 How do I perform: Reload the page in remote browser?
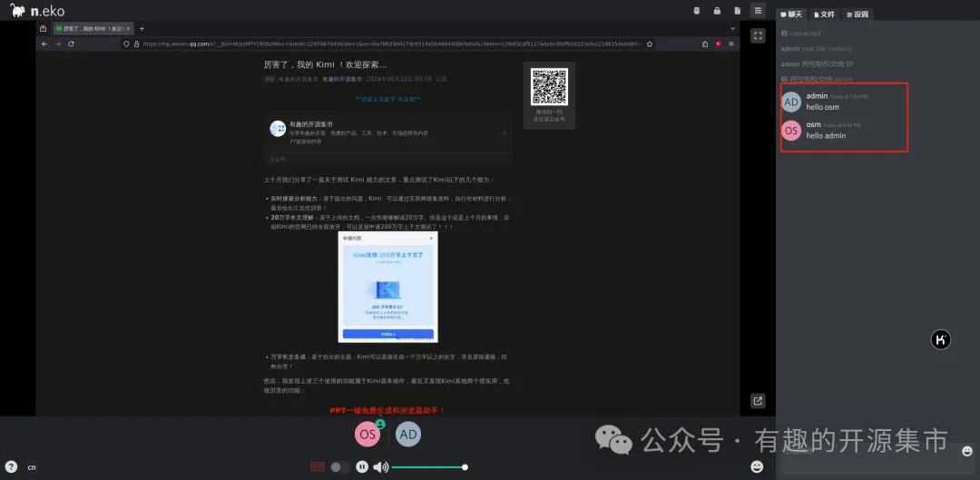tap(71, 44)
